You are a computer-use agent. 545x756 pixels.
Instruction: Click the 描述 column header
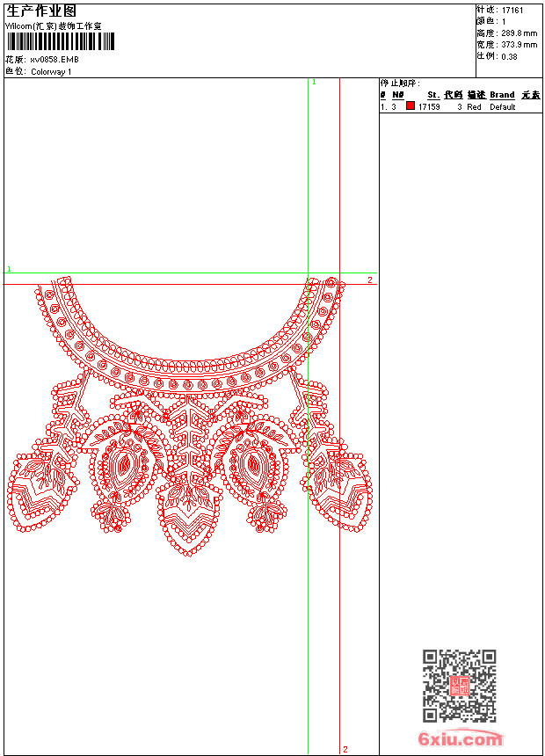click(x=476, y=95)
